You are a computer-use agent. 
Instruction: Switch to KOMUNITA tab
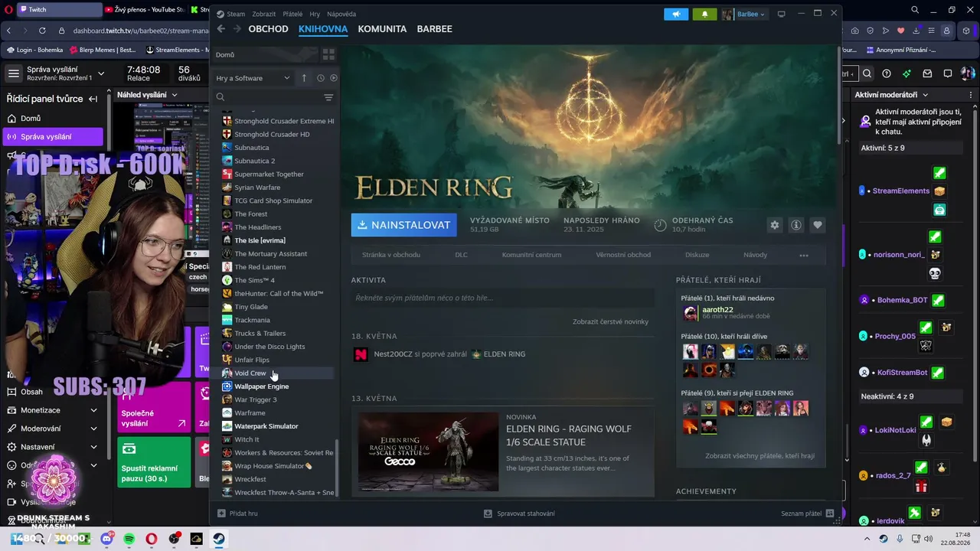pyautogui.click(x=382, y=29)
